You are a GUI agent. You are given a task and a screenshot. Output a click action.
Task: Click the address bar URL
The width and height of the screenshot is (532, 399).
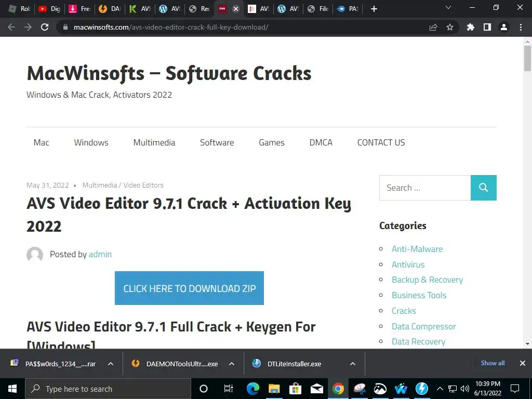pos(171,27)
